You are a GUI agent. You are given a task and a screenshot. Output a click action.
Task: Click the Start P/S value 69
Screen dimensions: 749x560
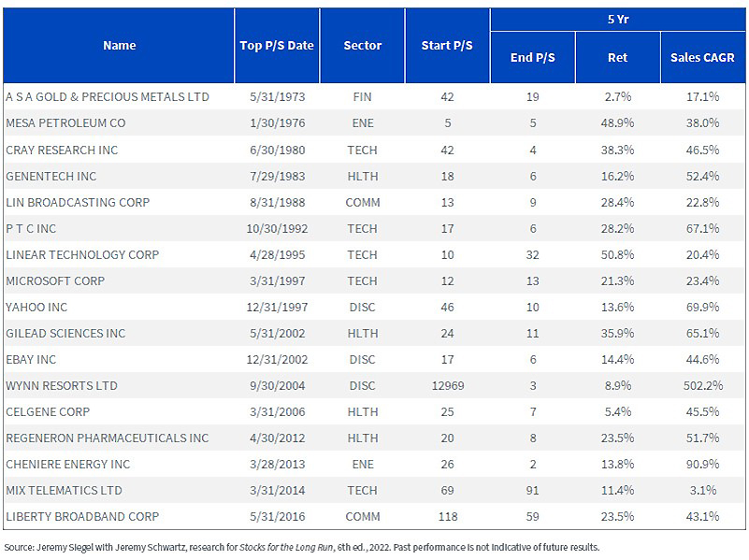coord(447,491)
